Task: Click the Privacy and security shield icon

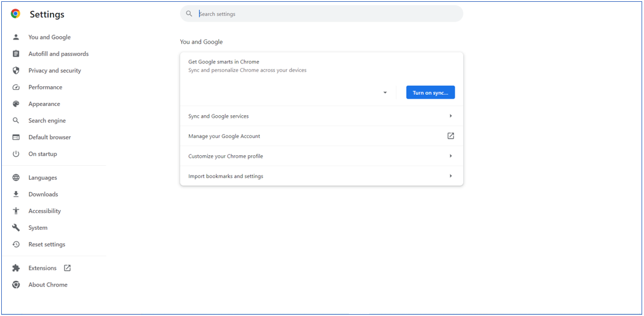Action: click(16, 71)
